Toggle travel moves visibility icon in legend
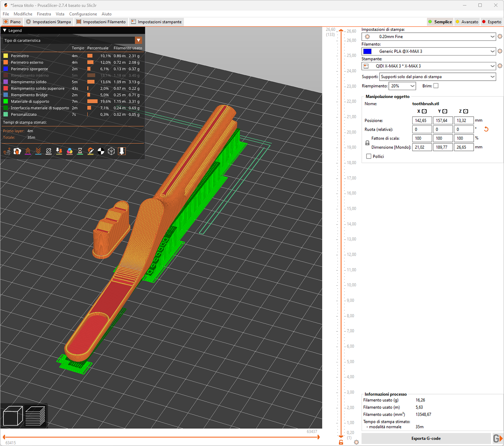Viewport: 504px width, 446px height. 7,152
